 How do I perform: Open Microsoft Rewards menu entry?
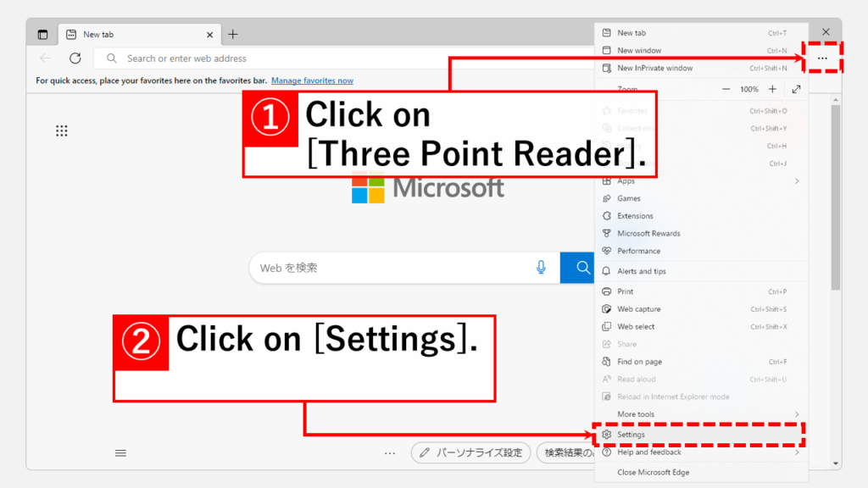701,234
